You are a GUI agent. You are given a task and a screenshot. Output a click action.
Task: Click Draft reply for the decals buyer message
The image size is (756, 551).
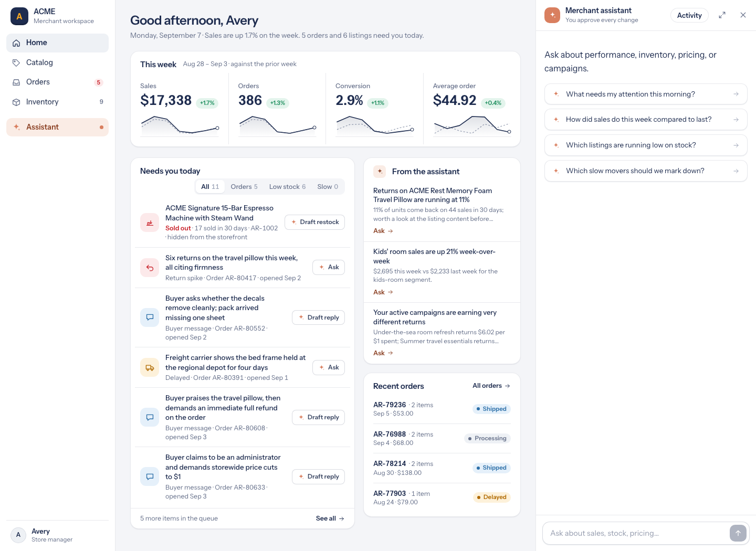tap(318, 317)
